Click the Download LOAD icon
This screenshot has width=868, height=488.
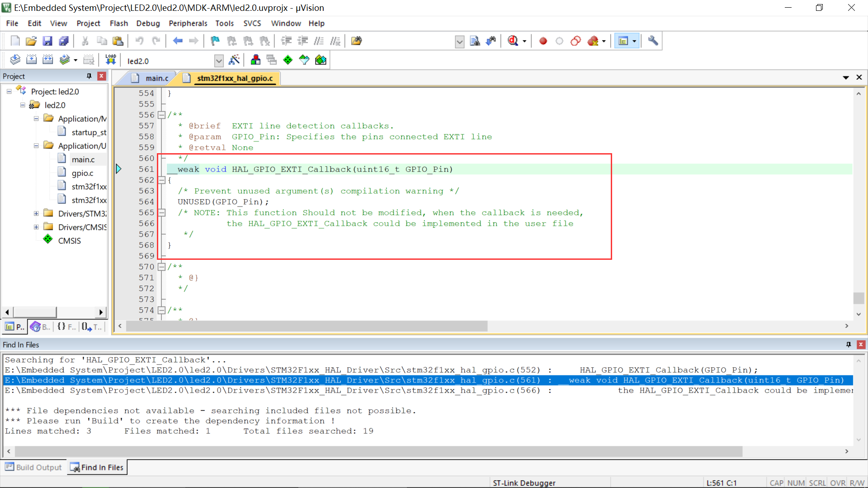point(110,60)
